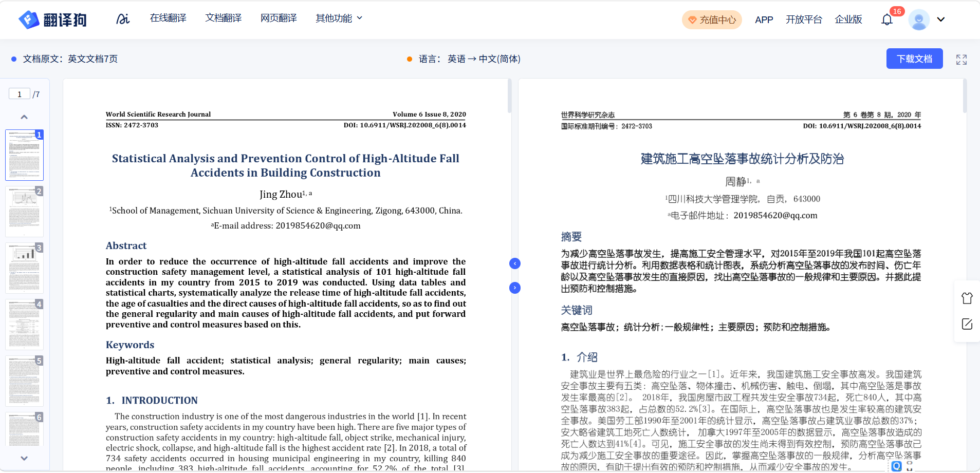Click the edit note icon on right sidebar
Screen dimensions: 980x473
pos(967,324)
